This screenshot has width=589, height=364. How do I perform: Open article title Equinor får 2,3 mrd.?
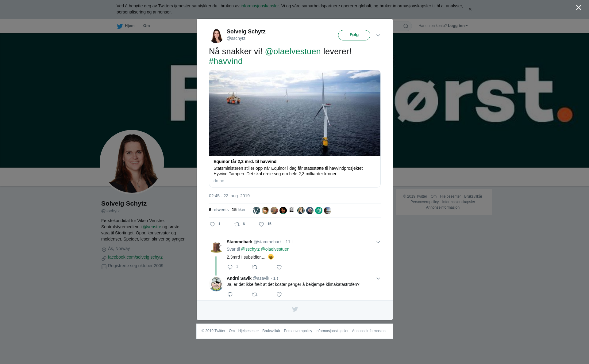tap(245, 161)
